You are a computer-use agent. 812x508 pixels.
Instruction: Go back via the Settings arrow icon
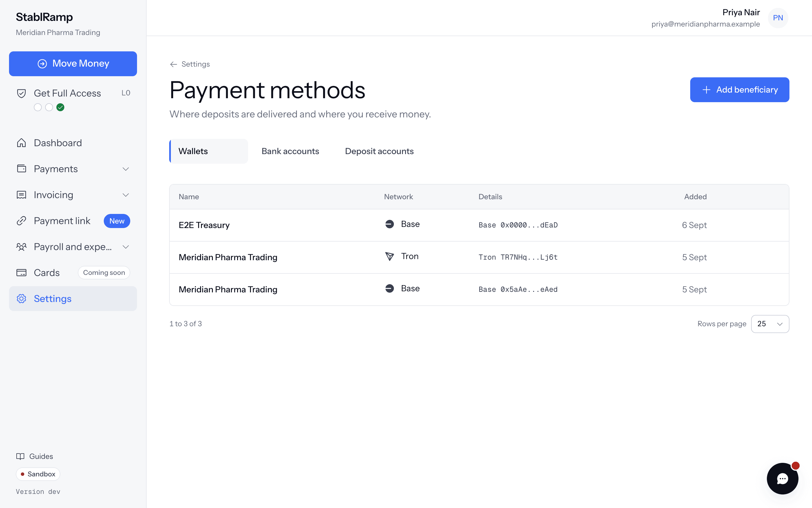(x=173, y=64)
